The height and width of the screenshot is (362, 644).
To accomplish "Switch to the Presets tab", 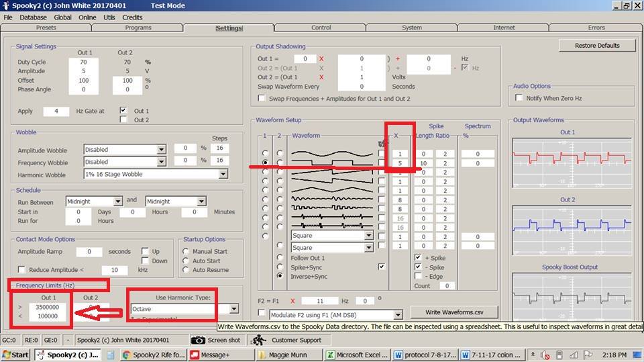I will click(46, 28).
